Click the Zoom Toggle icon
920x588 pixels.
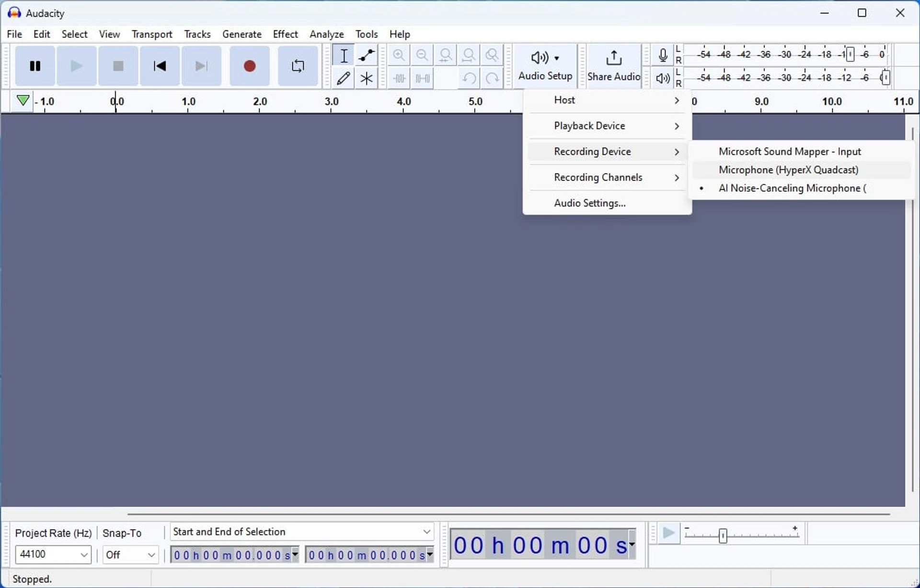492,55
